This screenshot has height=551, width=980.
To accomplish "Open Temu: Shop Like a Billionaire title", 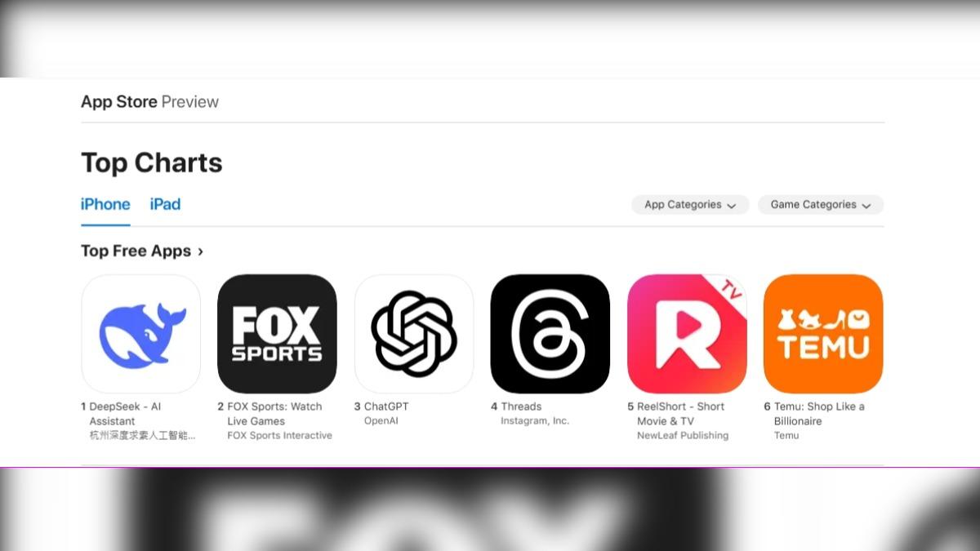I will pos(819,414).
